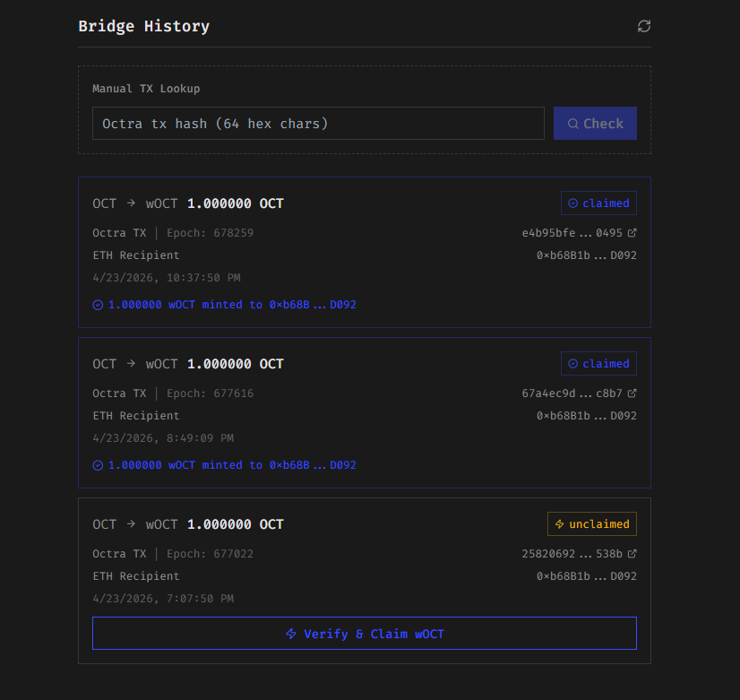Viewport: 740px width, 700px height.
Task: Click timestamp 4/23/2026, 10:37:50 PM
Action: (167, 278)
